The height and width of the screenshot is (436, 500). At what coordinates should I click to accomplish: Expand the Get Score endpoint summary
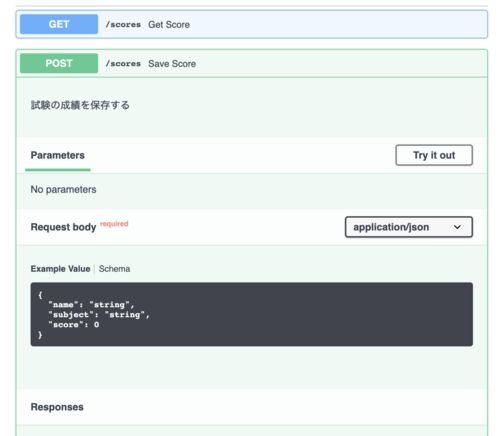pyautogui.click(x=252, y=24)
